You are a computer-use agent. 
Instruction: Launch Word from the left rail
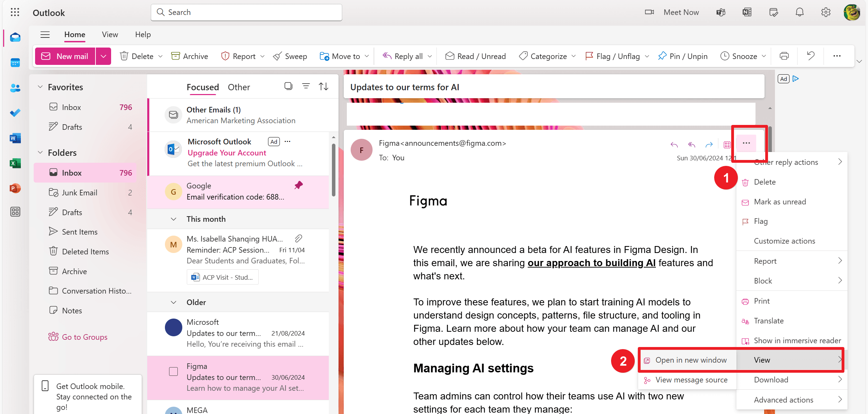pos(15,138)
